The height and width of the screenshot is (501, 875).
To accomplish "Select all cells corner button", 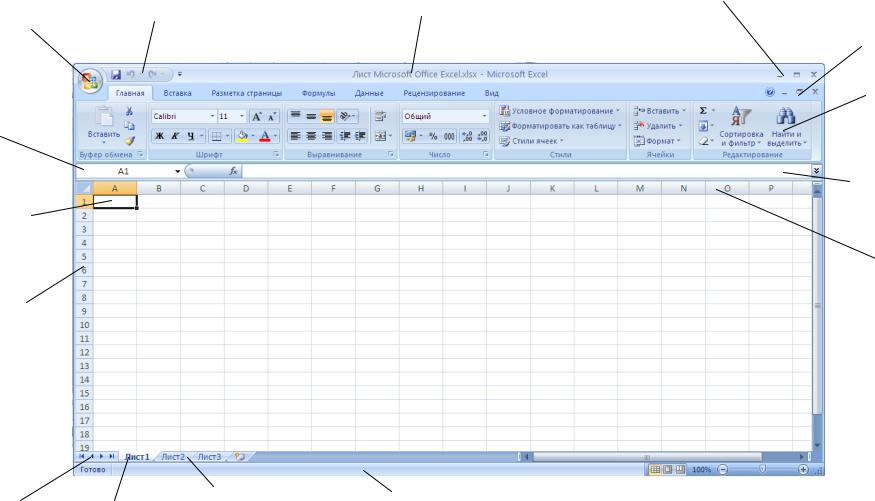I will pos(84,189).
